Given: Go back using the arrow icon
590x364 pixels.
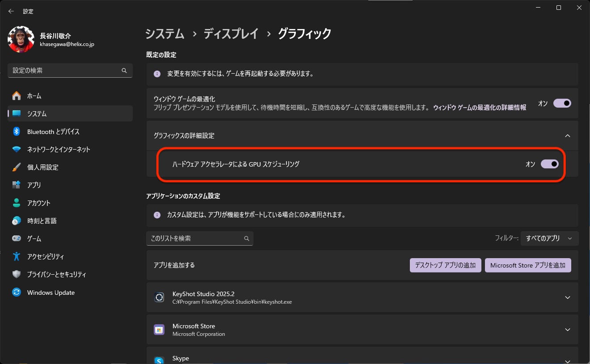Looking at the screenshot, I should coord(11,11).
